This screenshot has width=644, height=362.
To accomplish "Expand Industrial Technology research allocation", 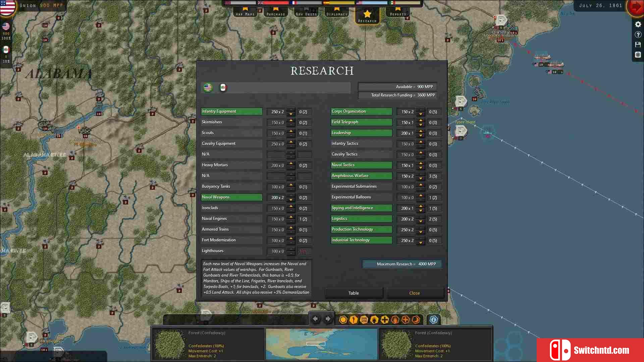I will pyautogui.click(x=420, y=238).
